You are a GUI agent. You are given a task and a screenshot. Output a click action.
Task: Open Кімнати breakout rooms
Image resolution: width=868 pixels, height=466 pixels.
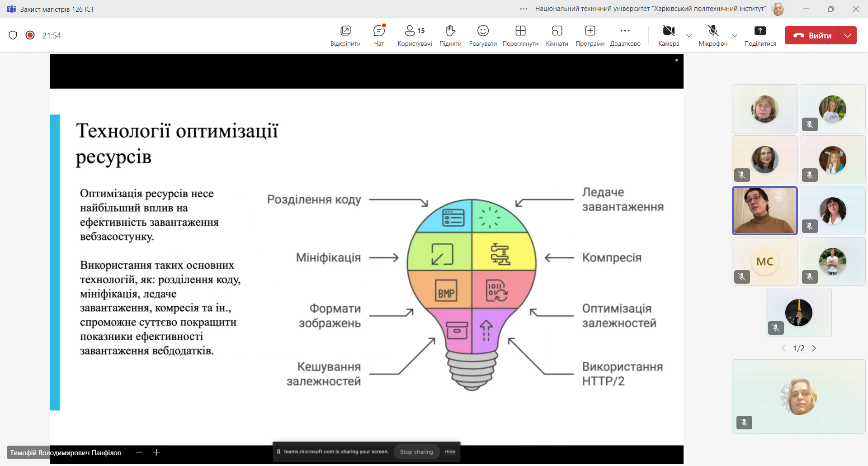557,35
